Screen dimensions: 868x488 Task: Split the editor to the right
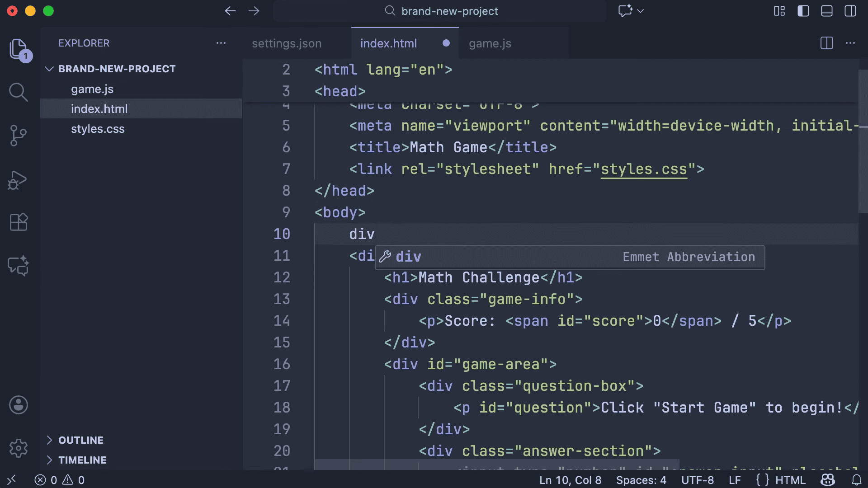point(826,43)
